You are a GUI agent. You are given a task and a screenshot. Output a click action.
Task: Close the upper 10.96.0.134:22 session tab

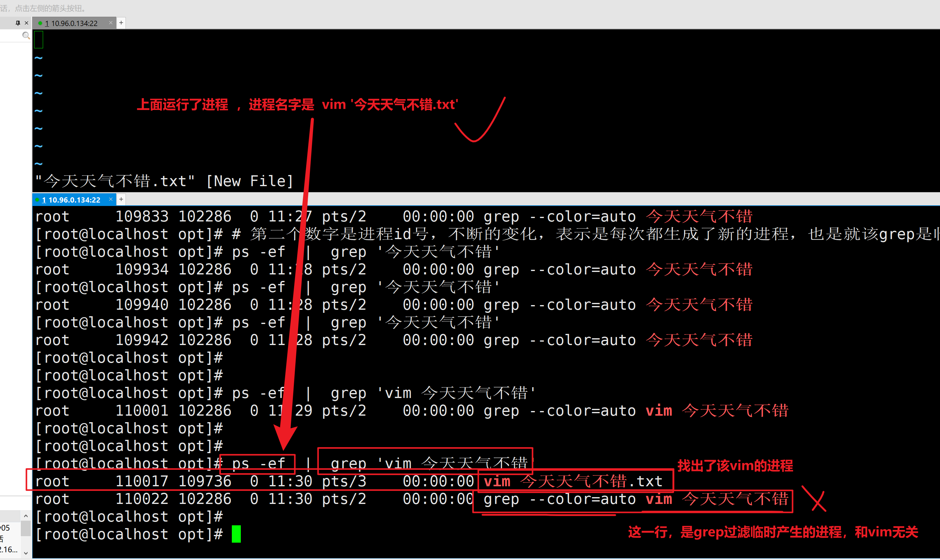(x=111, y=23)
